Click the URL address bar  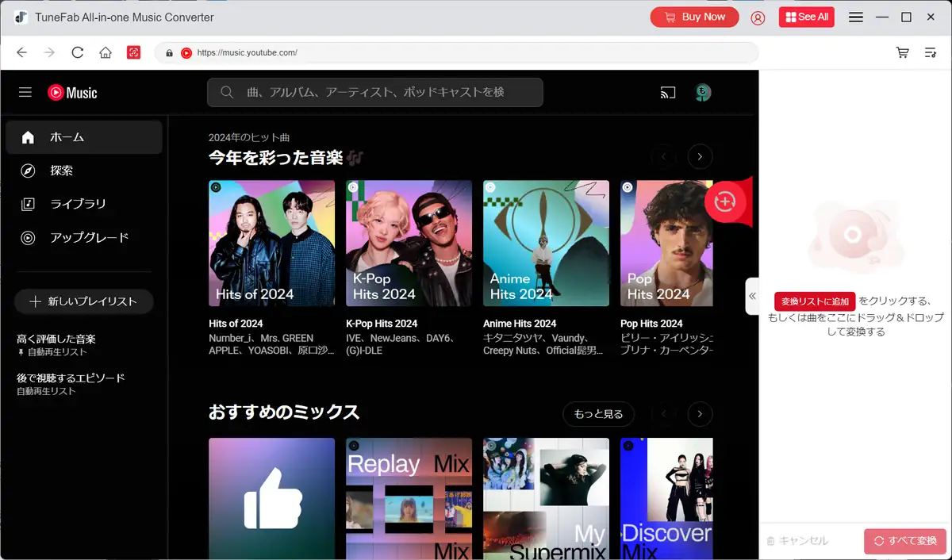tap(456, 53)
